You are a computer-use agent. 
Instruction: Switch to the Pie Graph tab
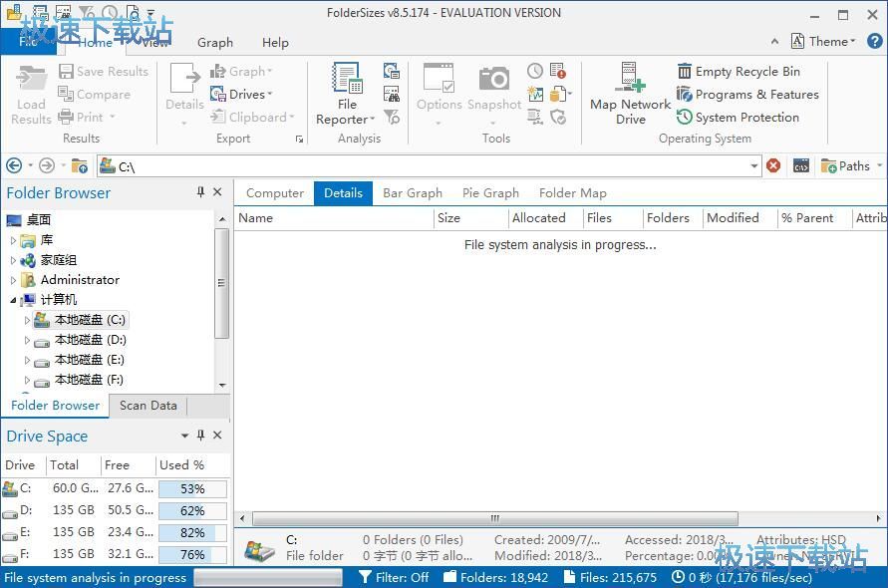pyautogui.click(x=490, y=193)
